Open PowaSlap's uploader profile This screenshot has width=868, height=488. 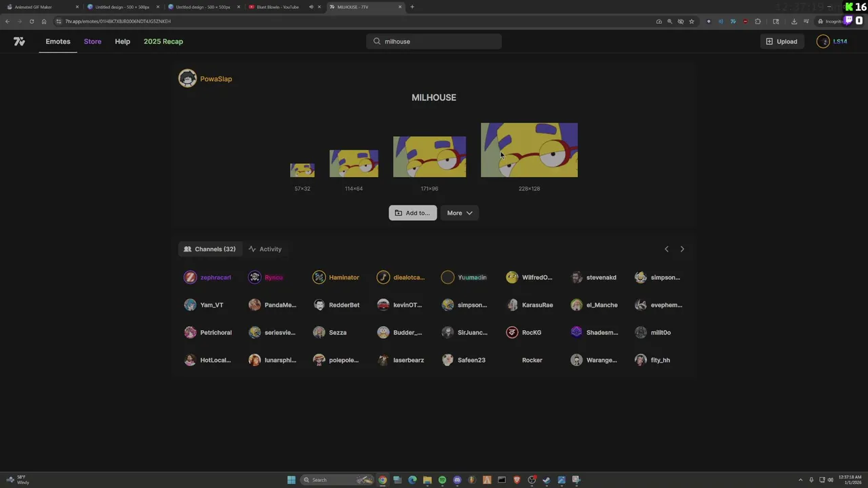coord(216,79)
